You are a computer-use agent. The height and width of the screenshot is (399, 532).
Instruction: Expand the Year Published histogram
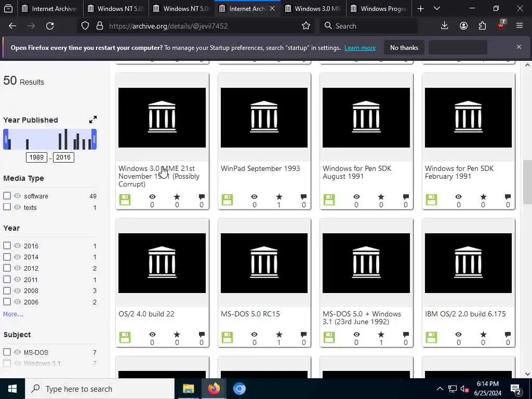[93, 119]
